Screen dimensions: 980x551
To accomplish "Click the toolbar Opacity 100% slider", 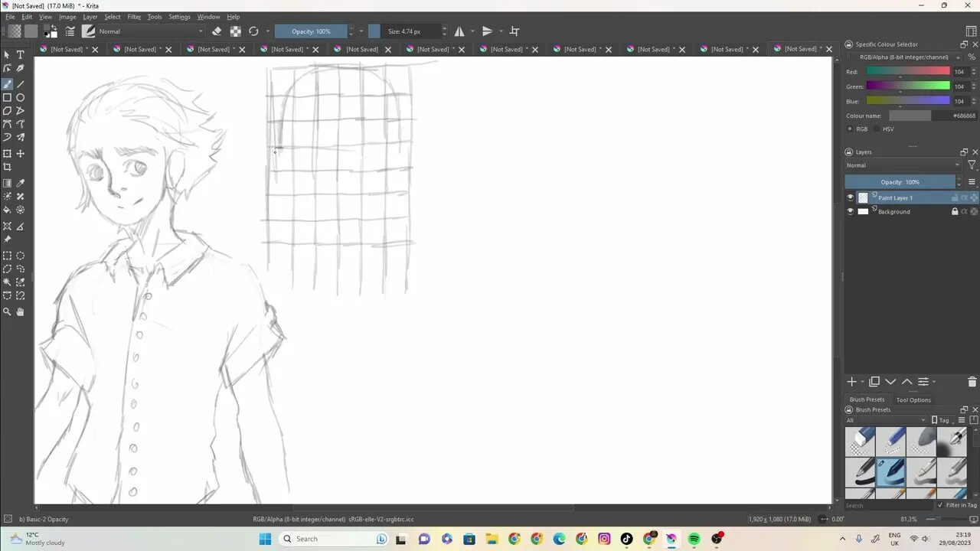I will [311, 31].
